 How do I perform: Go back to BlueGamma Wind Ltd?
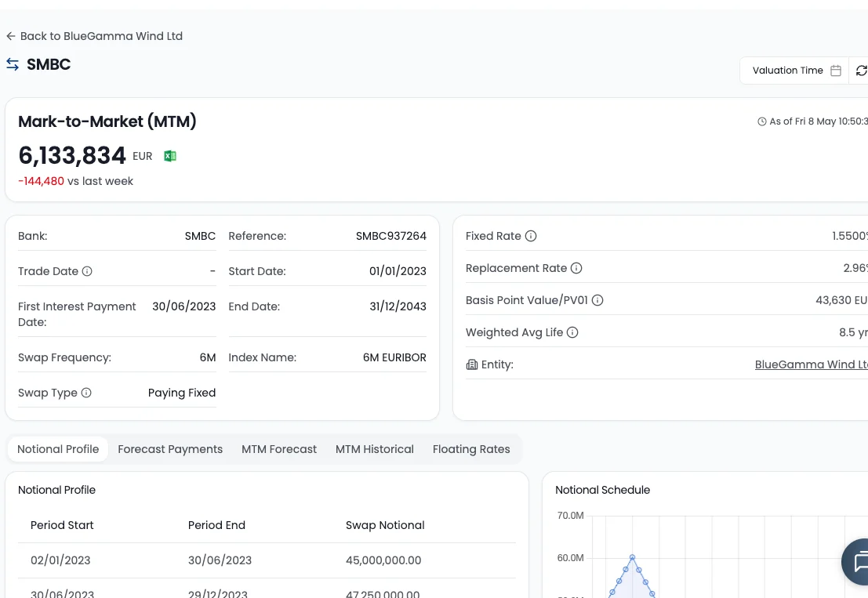coord(94,36)
